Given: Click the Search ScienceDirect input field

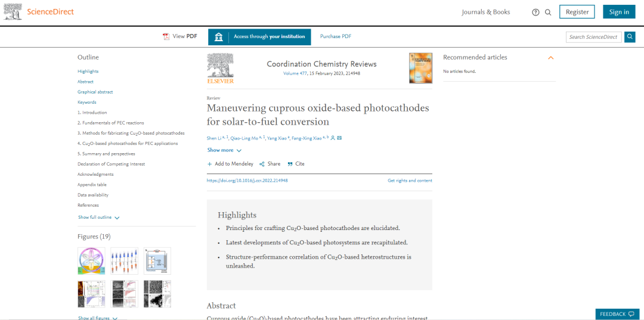Looking at the screenshot, I should [593, 37].
